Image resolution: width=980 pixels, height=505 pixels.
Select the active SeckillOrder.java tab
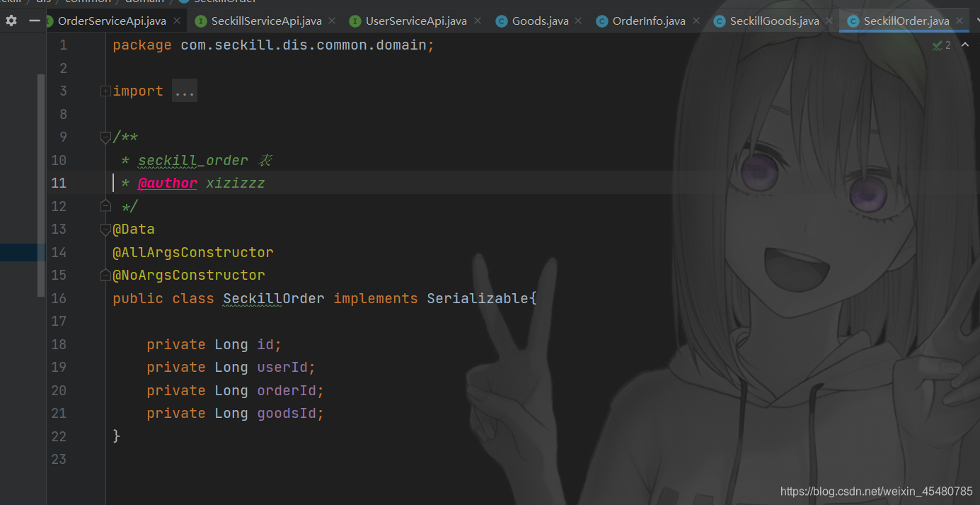click(906, 21)
